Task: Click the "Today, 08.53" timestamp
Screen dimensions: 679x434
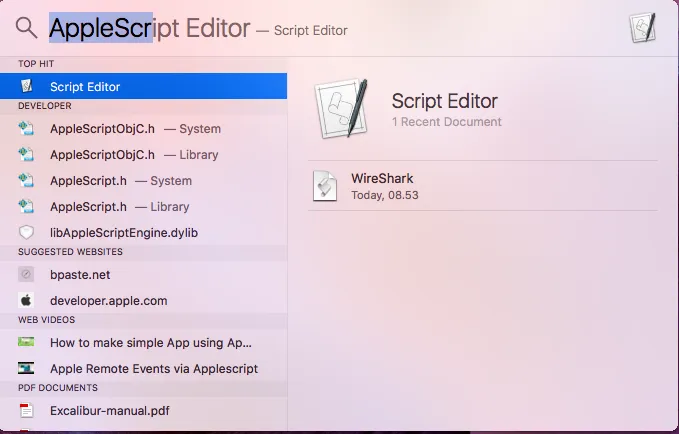Action: [x=385, y=195]
